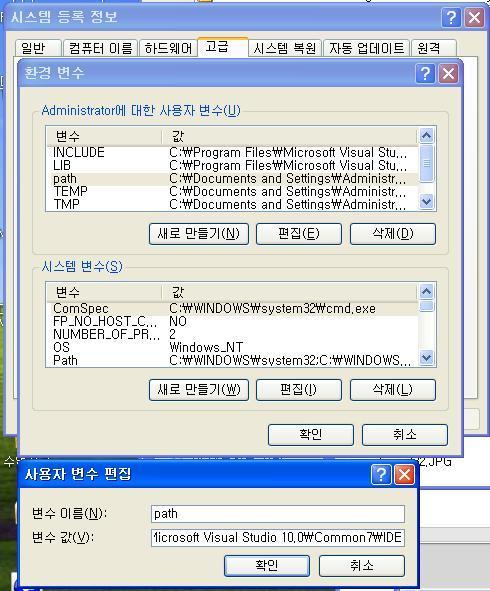Select the LIB user variable row
Screen dimensions: 490x591
pos(232,165)
